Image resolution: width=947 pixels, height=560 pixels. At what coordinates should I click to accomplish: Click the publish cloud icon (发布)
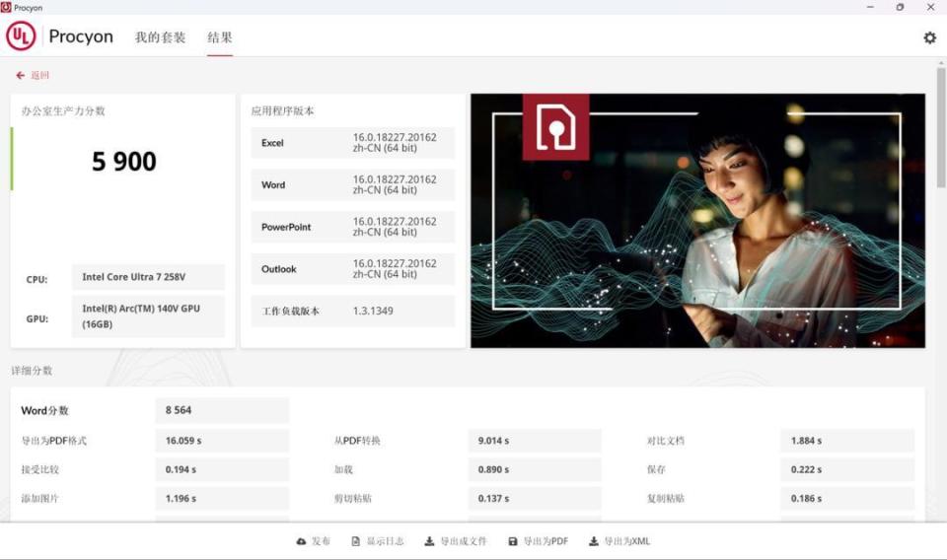click(x=301, y=541)
